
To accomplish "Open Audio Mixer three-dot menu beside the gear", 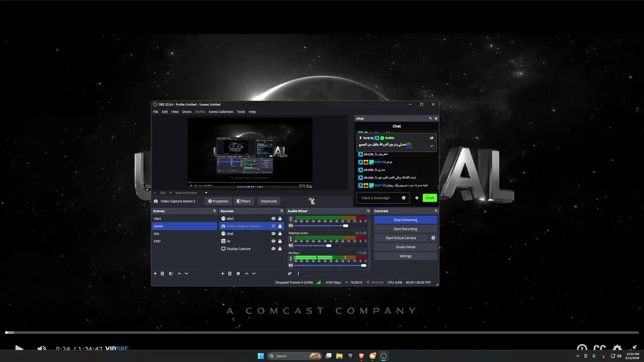I will click(298, 274).
